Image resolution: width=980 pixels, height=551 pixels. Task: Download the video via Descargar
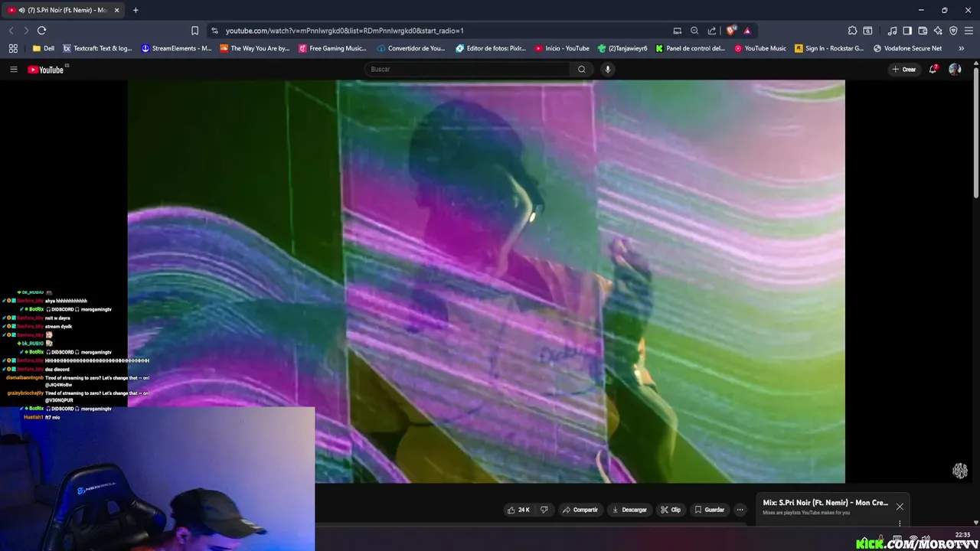629,510
